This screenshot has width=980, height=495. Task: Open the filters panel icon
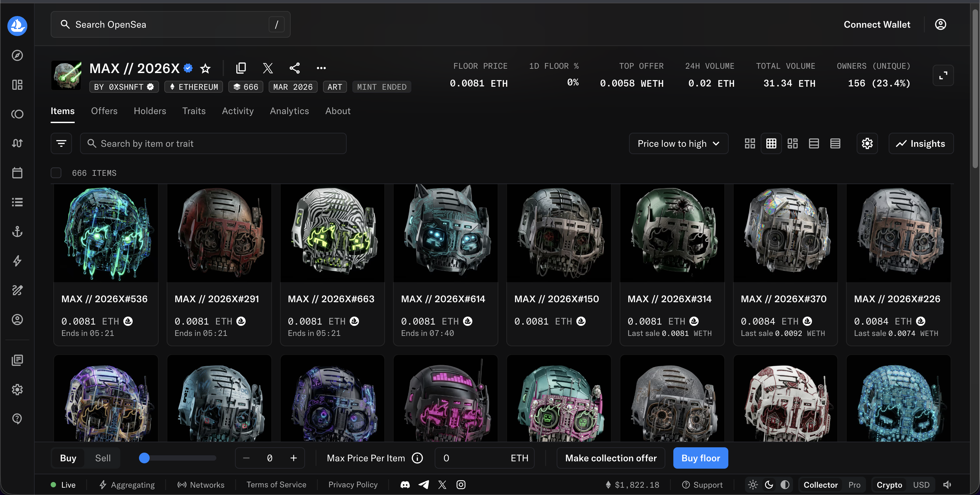point(61,143)
